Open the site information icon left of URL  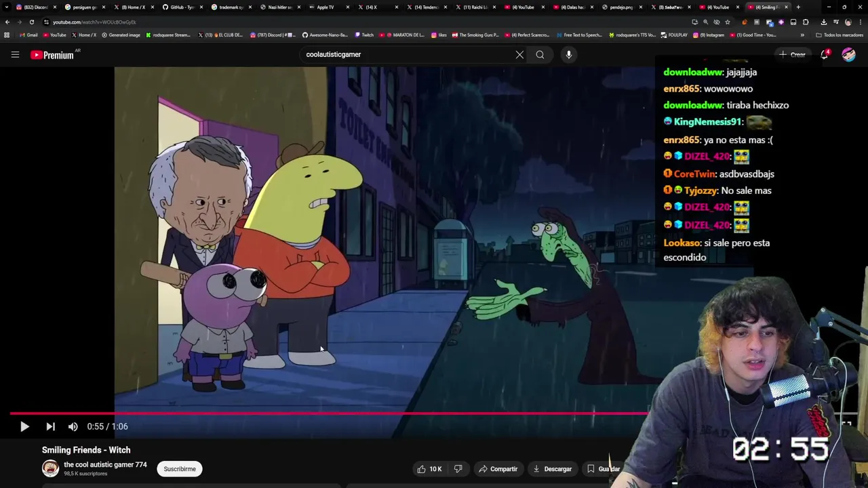click(x=46, y=22)
